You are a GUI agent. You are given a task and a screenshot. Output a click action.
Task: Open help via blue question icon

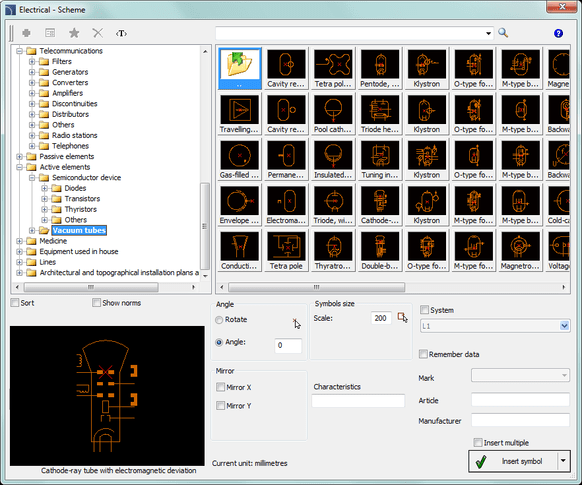click(x=558, y=33)
